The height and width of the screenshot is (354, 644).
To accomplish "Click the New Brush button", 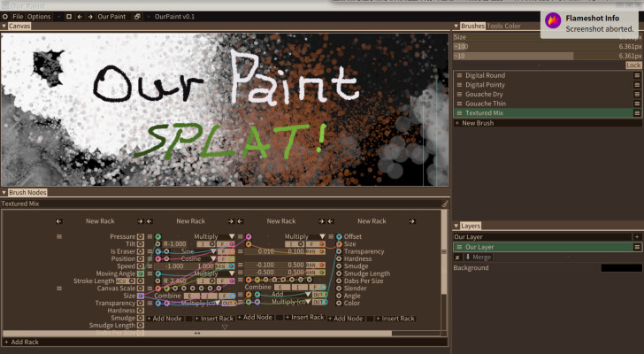I will tap(548, 123).
